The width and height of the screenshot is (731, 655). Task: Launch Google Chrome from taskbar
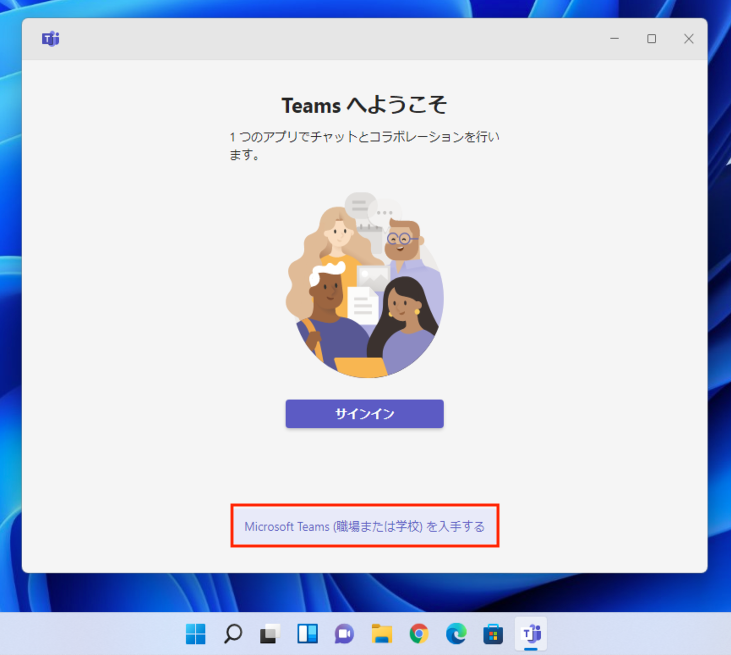point(419,634)
